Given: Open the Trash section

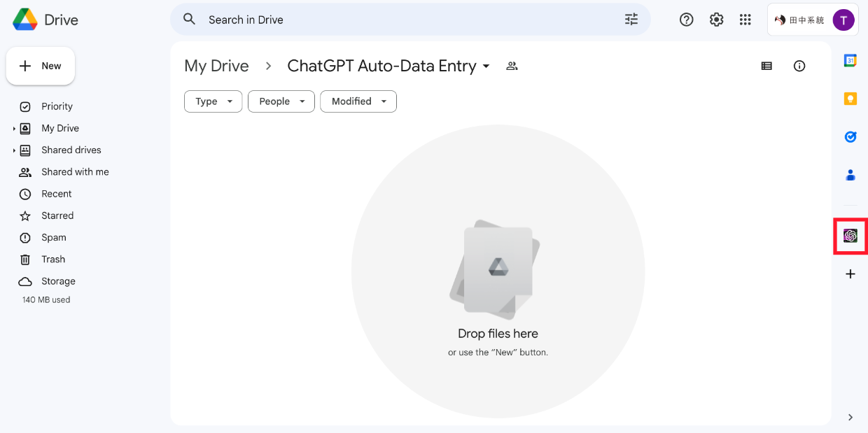Looking at the screenshot, I should tap(53, 260).
